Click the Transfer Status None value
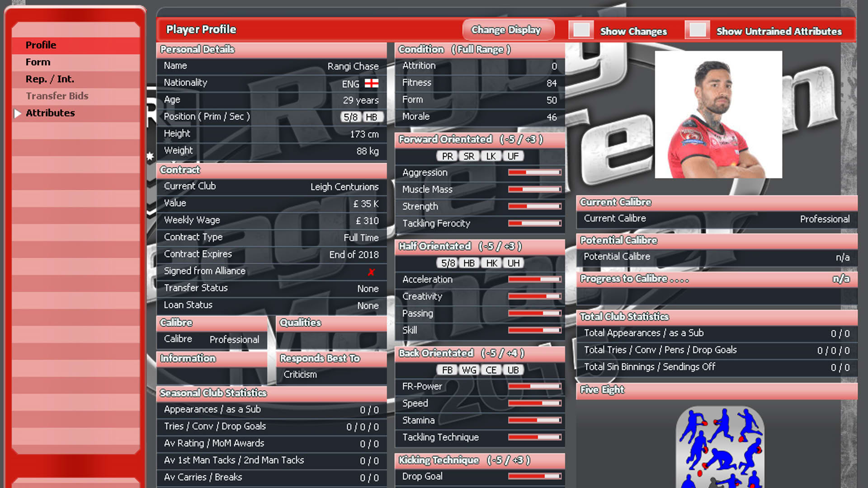The width and height of the screenshot is (868, 488). (x=368, y=289)
